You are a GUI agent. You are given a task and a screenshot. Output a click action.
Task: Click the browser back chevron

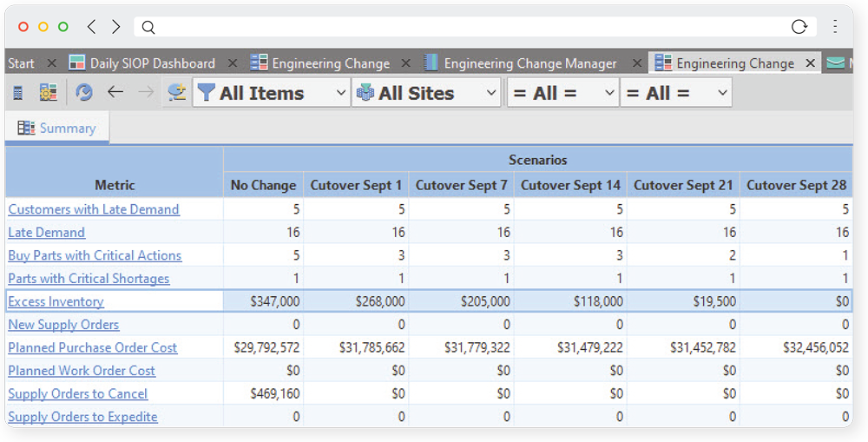[92, 27]
